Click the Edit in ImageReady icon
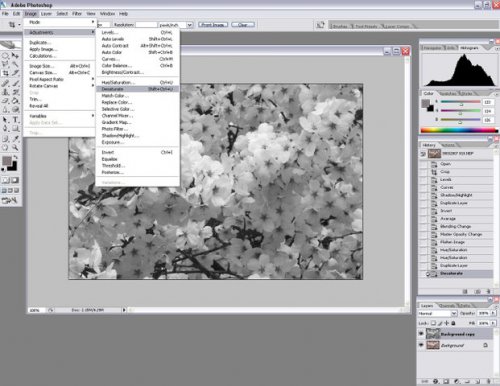This screenshot has width=500, height=386. 9,200
